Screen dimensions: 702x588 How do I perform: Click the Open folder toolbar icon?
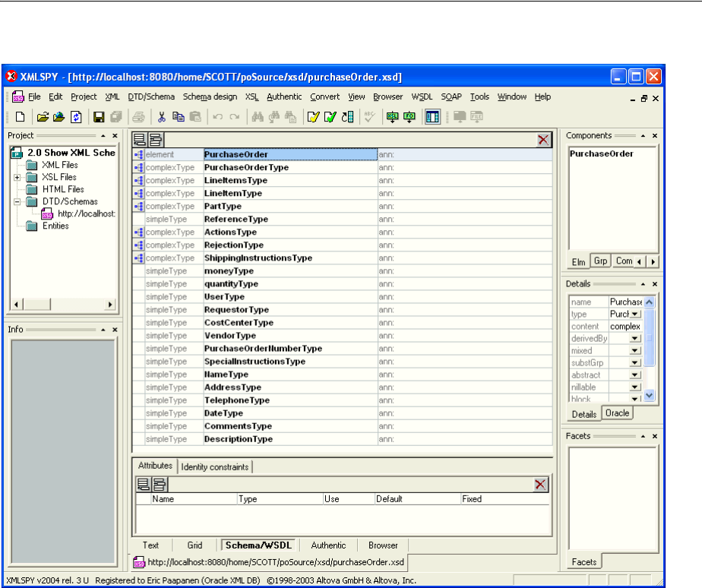coord(43,117)
